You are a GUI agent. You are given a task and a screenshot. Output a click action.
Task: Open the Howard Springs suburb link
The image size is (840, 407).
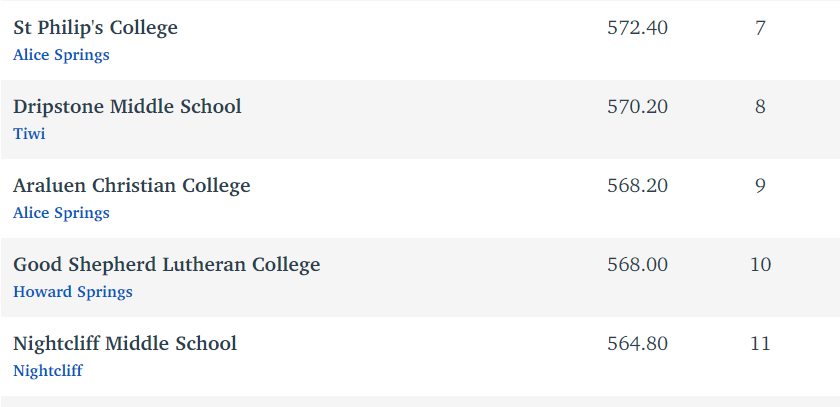(73, 292)
